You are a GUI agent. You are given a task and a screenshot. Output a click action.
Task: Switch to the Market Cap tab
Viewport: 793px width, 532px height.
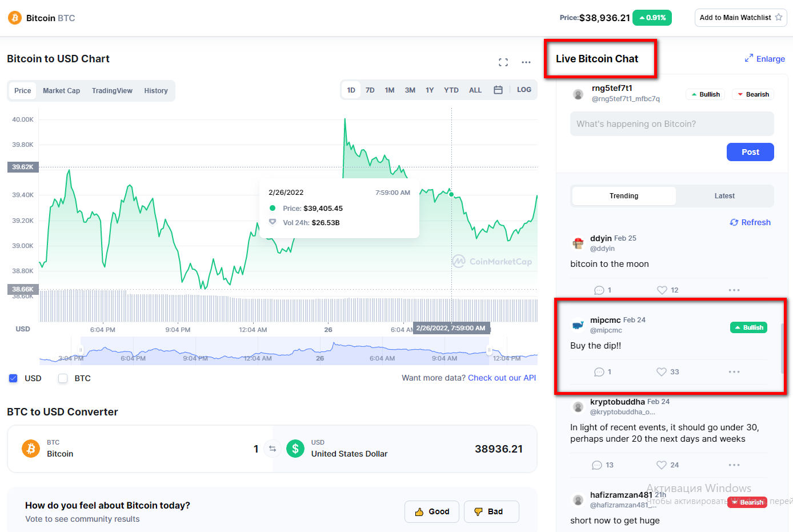(61, 91)
